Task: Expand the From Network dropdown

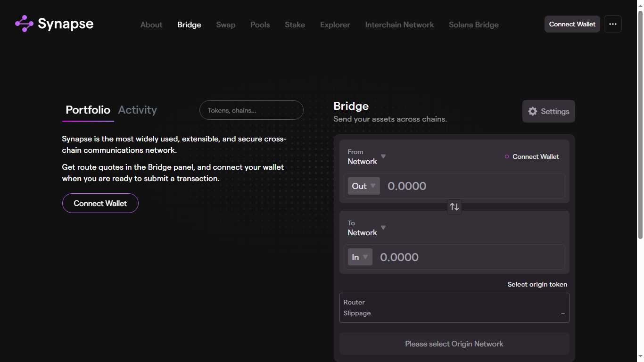Action: pyautogui.click(x=367, y=157)
